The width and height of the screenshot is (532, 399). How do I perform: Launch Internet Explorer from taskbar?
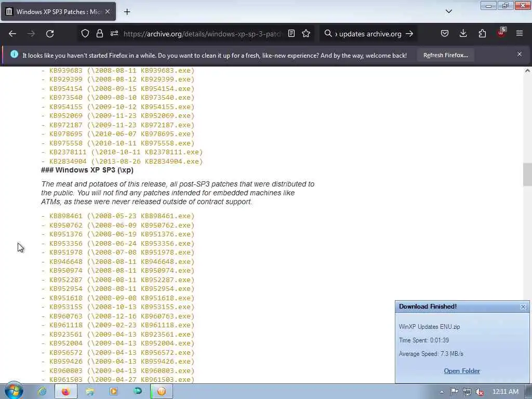(x=43, y=392)
